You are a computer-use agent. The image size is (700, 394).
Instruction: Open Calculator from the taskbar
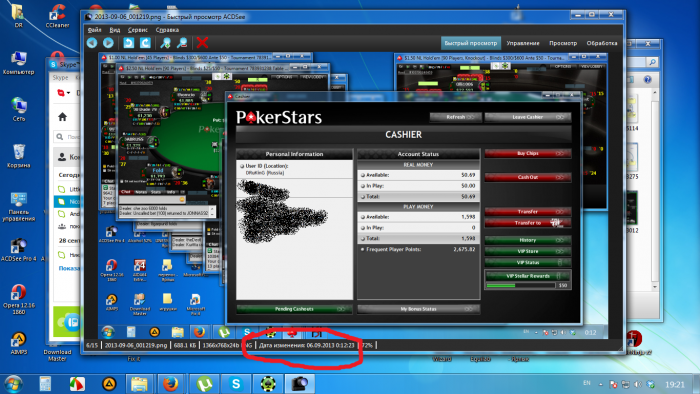coord(45,384)
